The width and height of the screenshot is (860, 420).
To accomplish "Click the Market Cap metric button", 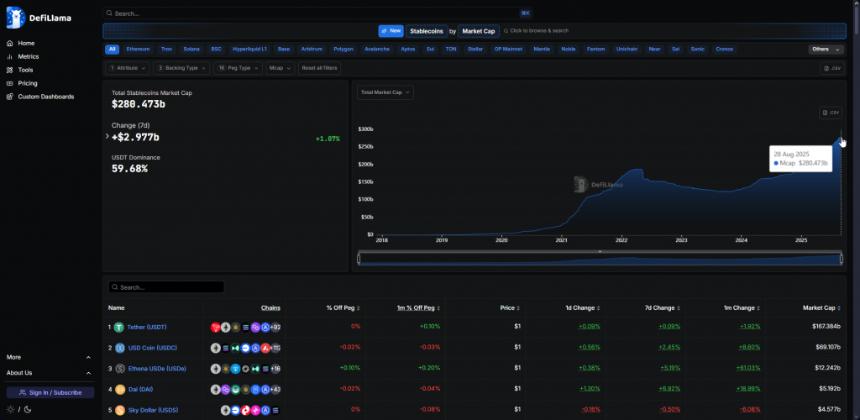I will coord(478,31).
